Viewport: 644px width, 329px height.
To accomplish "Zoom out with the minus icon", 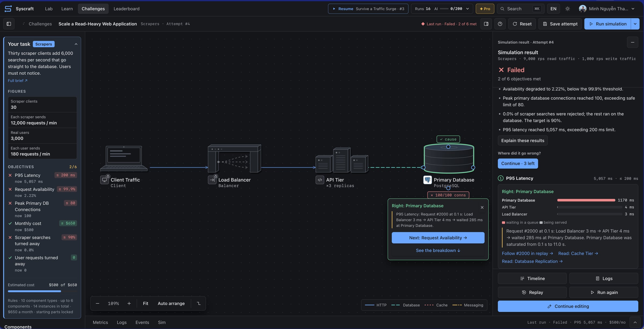I will click(97, 304).
